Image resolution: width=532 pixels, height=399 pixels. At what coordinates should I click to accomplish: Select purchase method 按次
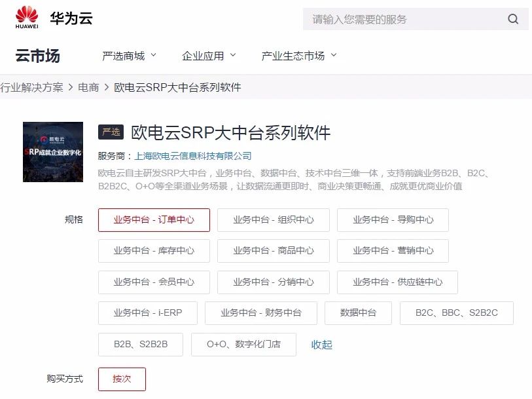pos(122,379)
